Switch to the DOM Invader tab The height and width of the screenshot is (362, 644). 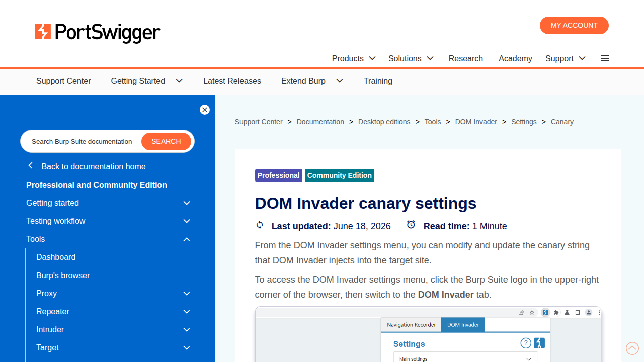pyautogui.click(x=463, y=325)
